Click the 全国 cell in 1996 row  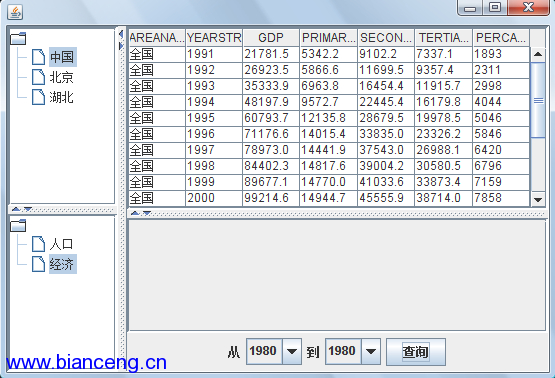[157, 134]
